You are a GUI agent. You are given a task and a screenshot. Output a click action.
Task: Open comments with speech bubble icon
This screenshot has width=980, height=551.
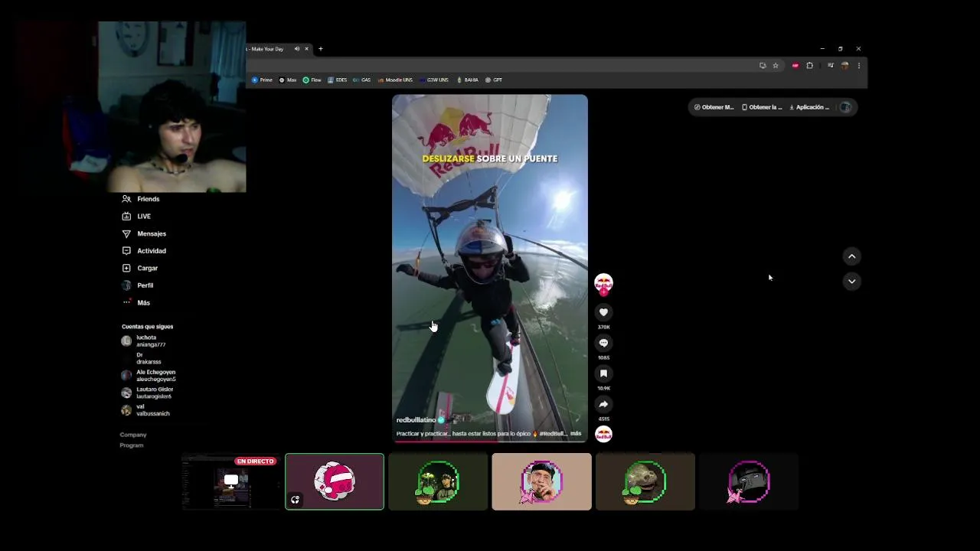pos(603,343)
